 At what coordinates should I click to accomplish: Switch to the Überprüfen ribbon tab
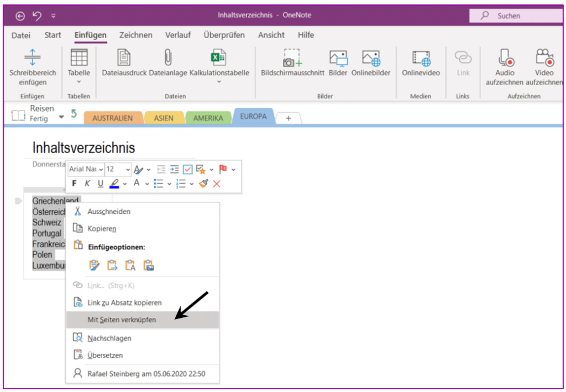224,35
